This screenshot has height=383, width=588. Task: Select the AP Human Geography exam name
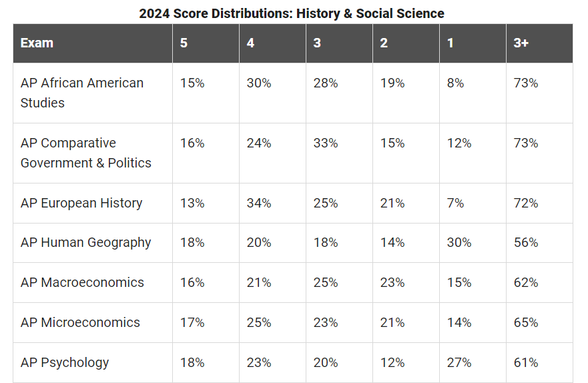click(85, 242)
